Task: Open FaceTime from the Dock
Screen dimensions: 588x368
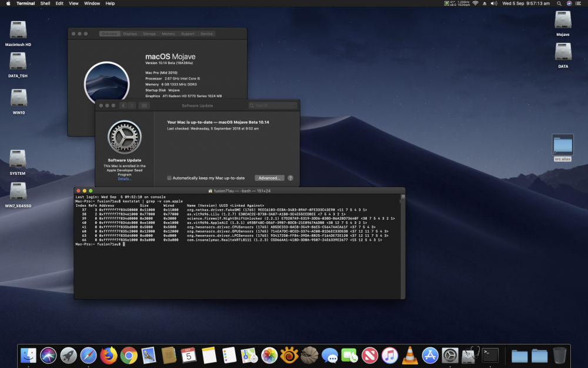Action: click(349, 355)
